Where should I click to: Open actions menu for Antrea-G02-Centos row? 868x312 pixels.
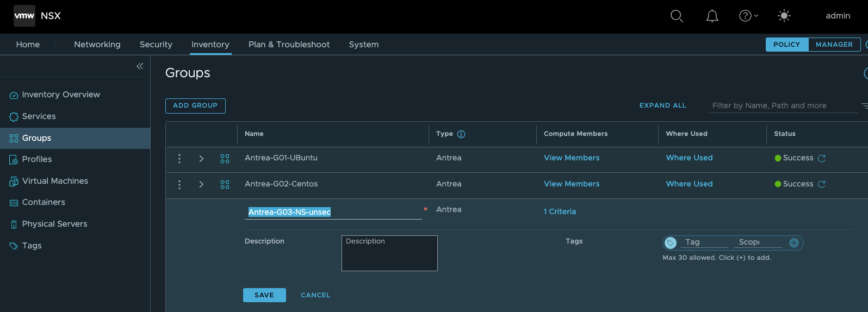(x=179, y=185)
